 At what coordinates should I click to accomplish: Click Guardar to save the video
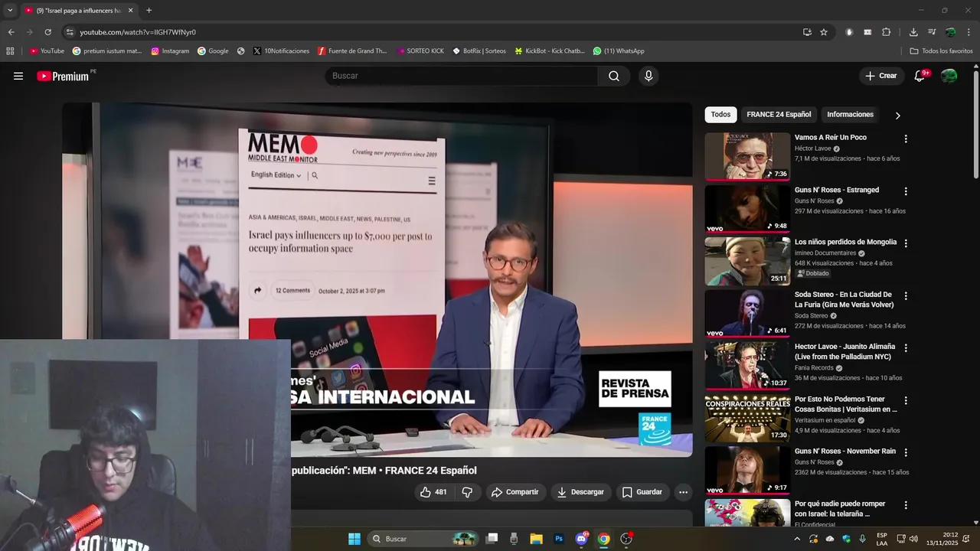[x=642, y=492]
